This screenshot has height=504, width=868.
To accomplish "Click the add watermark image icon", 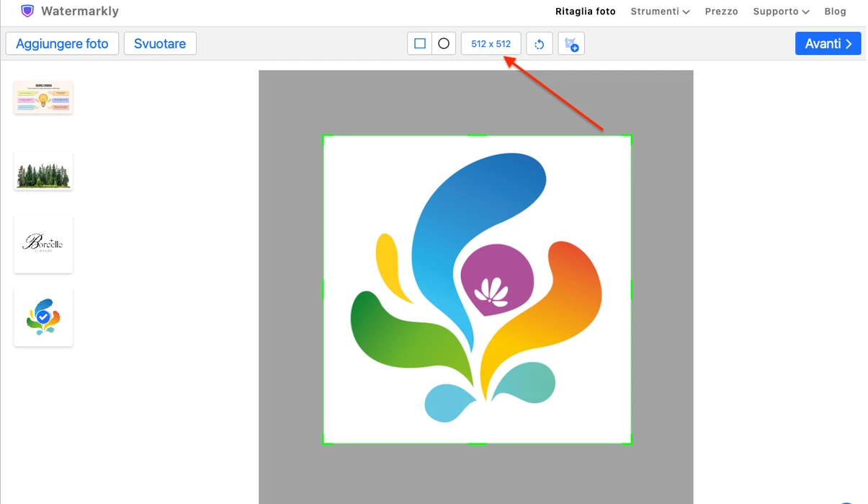I will (571, 44).
